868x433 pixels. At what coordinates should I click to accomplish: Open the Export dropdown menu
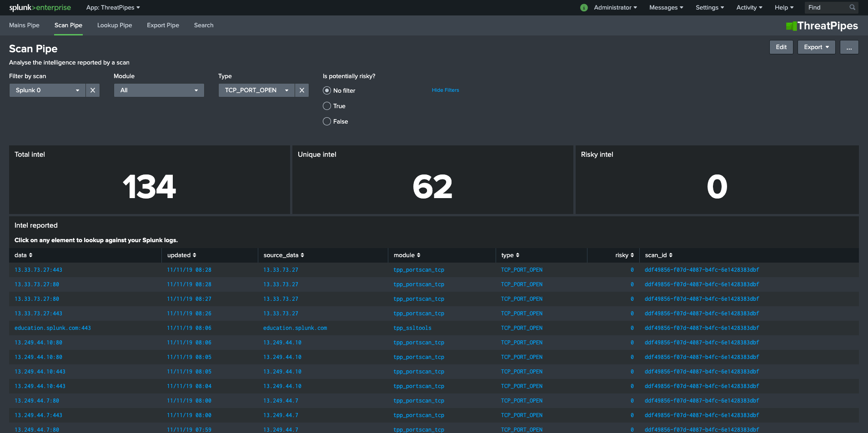(x=816, y=47)
